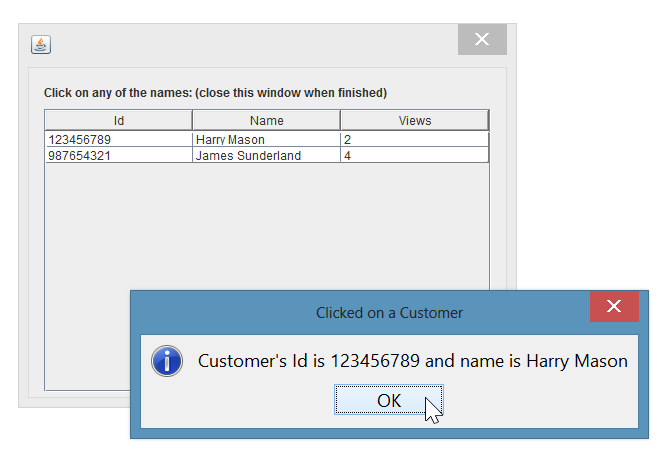
Task: Click the Clicked on a Customer title bar
Action: [389, 313]
